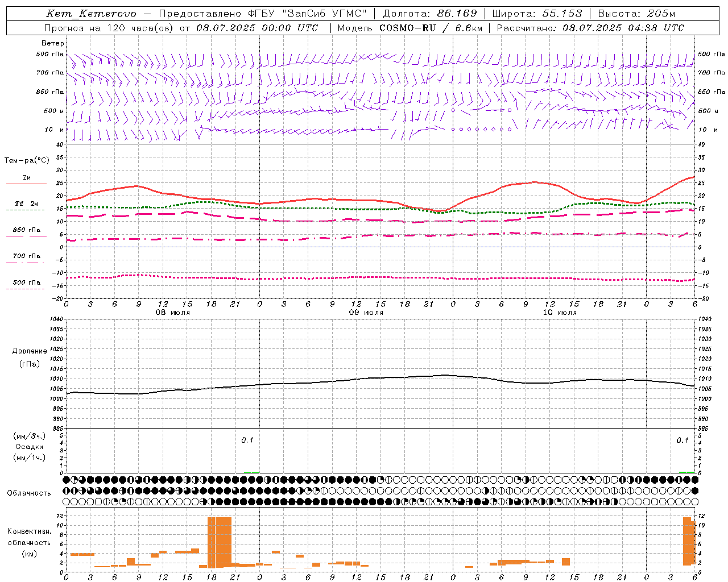Click the 10 июля date label
This screenshot has width=728, height=582.
[559, 313]
